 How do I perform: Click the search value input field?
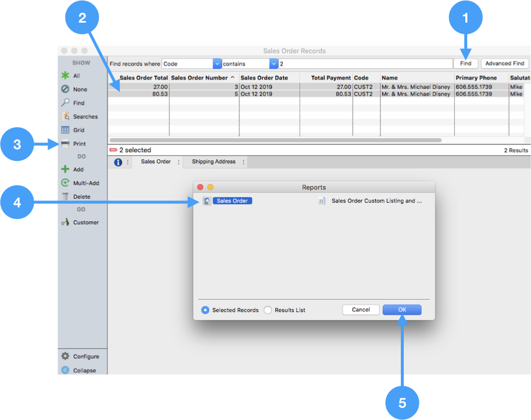click(365, 64)
